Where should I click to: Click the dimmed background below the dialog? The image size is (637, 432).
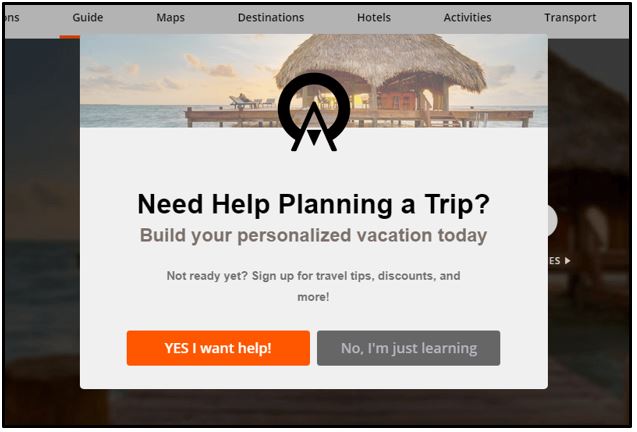314,406
